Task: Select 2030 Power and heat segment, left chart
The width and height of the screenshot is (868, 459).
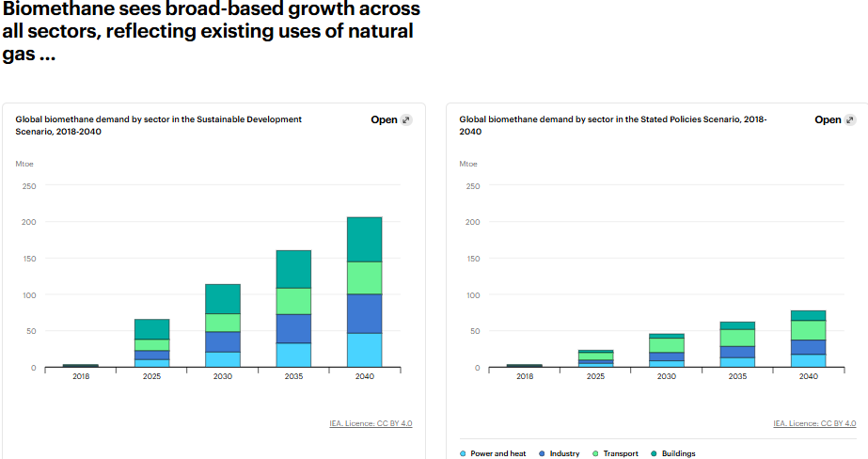Action: tap(223, 359)
